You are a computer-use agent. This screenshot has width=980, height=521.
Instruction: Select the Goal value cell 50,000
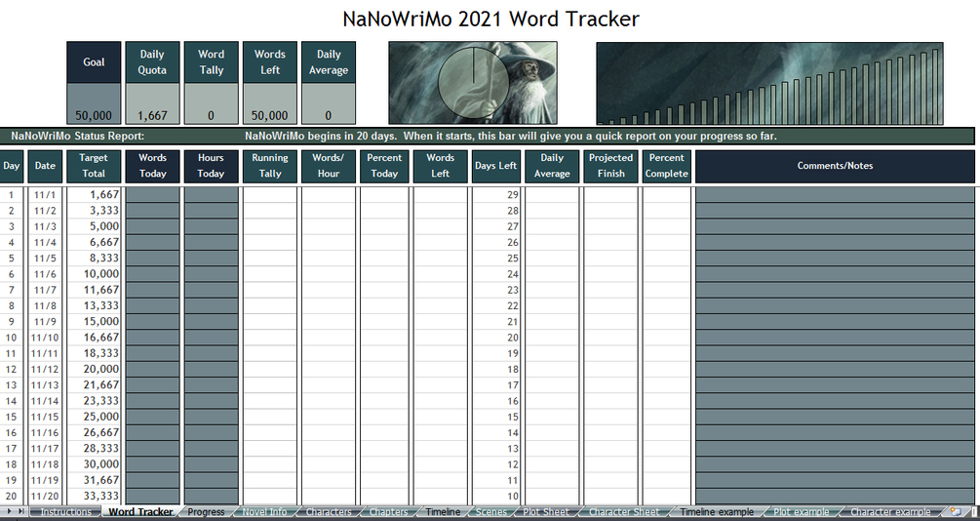[94, 103]
